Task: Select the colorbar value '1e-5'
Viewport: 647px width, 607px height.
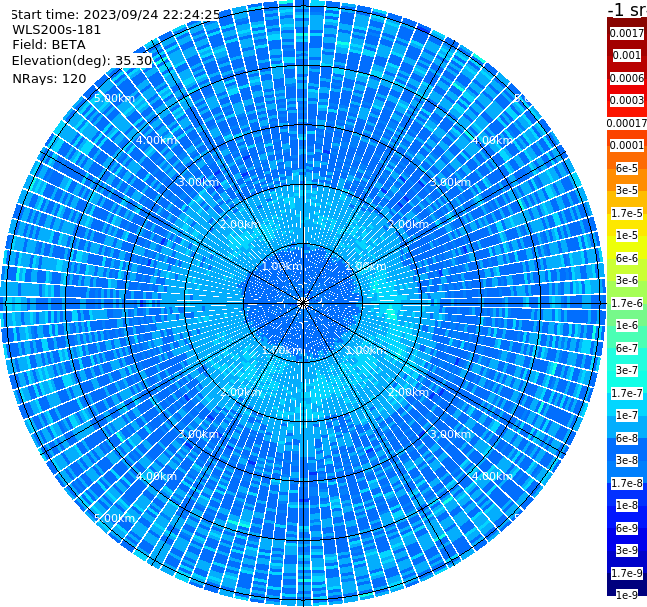Action: pos(627,235)
